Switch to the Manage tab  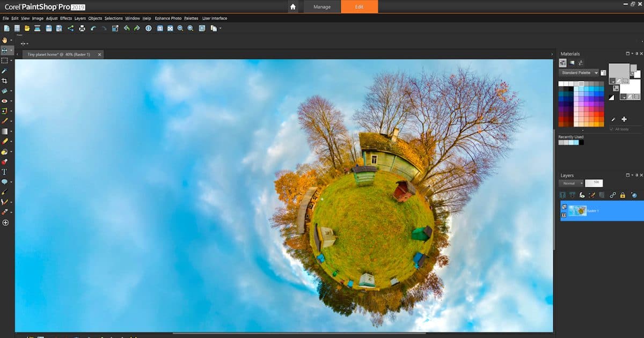321,7
